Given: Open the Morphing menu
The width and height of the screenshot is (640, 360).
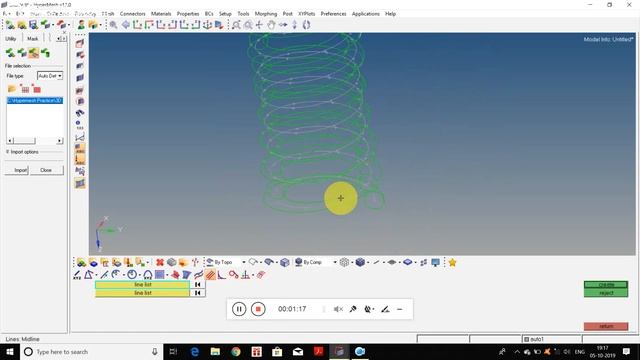Looking at the screenshot, I should (266, 14).
